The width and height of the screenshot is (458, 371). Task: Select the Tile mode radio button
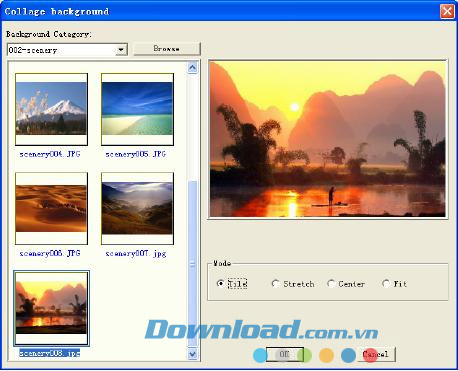tap(220, 284)
